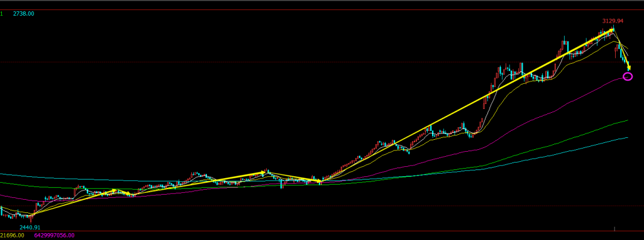Click the yellow arrowhead below the 3129.94 peak
The width and height of the screenshot is (644, 240).
611,30
